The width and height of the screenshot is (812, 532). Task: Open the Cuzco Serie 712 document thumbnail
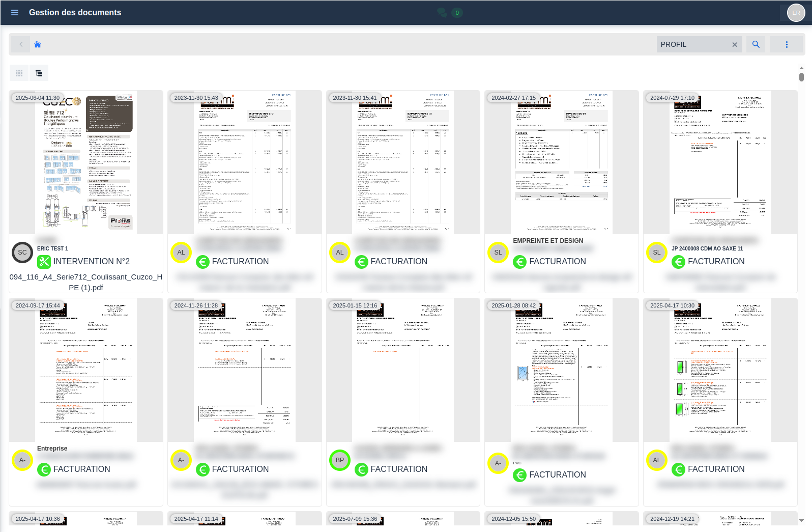coord(86,163)
